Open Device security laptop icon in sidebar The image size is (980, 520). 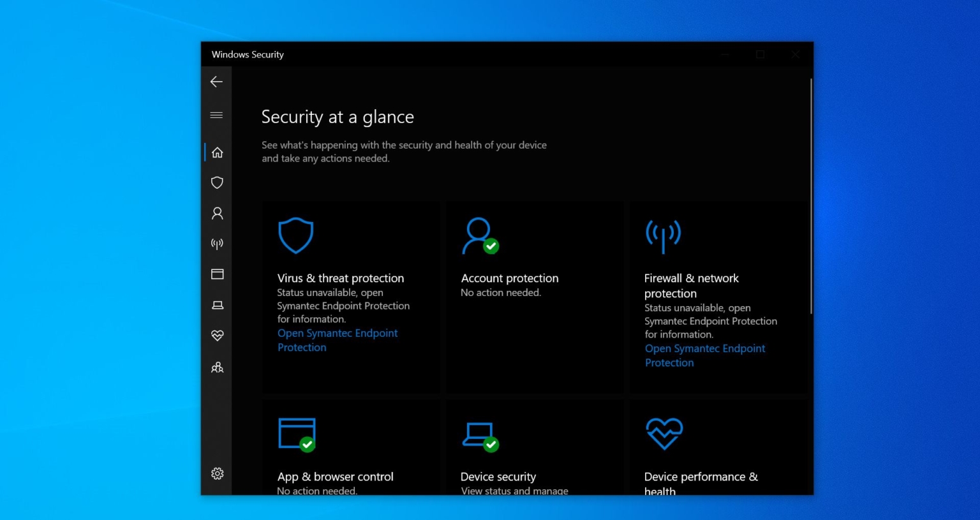pyautogui.click(x=217, y=305)
